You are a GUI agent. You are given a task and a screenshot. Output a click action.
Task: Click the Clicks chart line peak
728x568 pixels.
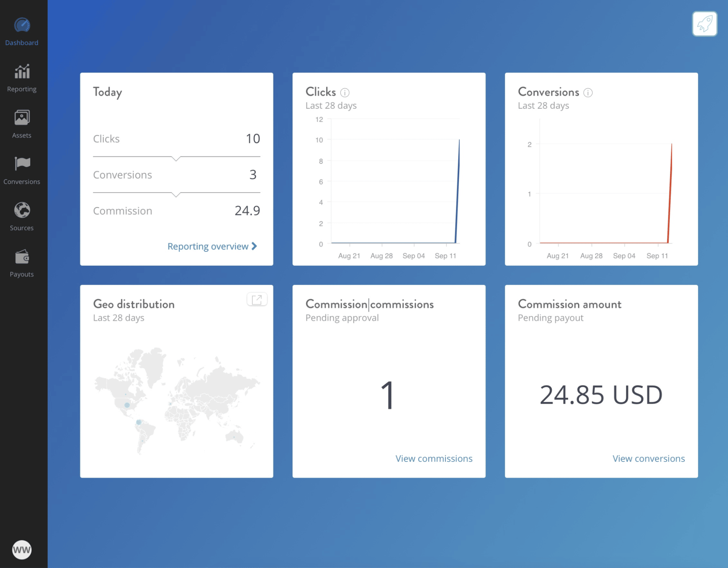[459, 140]
